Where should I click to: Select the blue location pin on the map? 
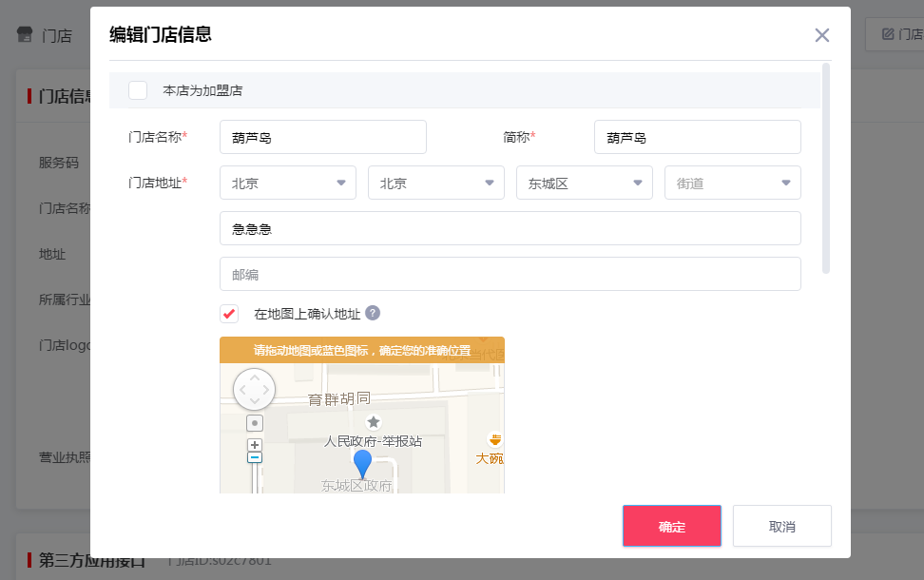point(362,463)
